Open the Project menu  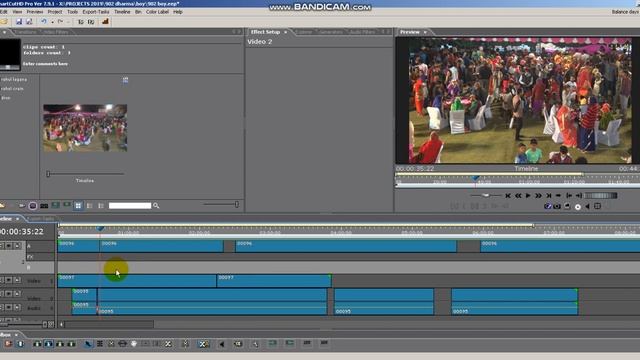pyautogui.click(x=55, y=12)
